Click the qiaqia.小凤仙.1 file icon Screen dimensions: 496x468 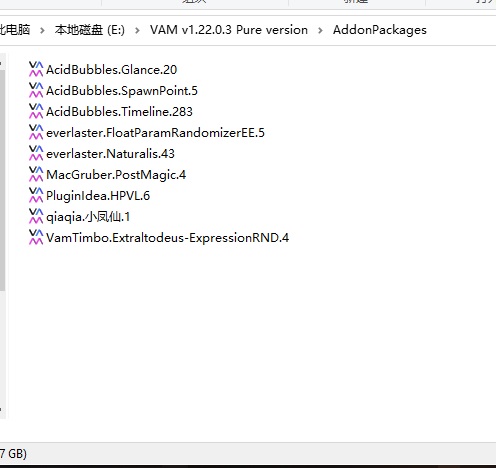36,216
